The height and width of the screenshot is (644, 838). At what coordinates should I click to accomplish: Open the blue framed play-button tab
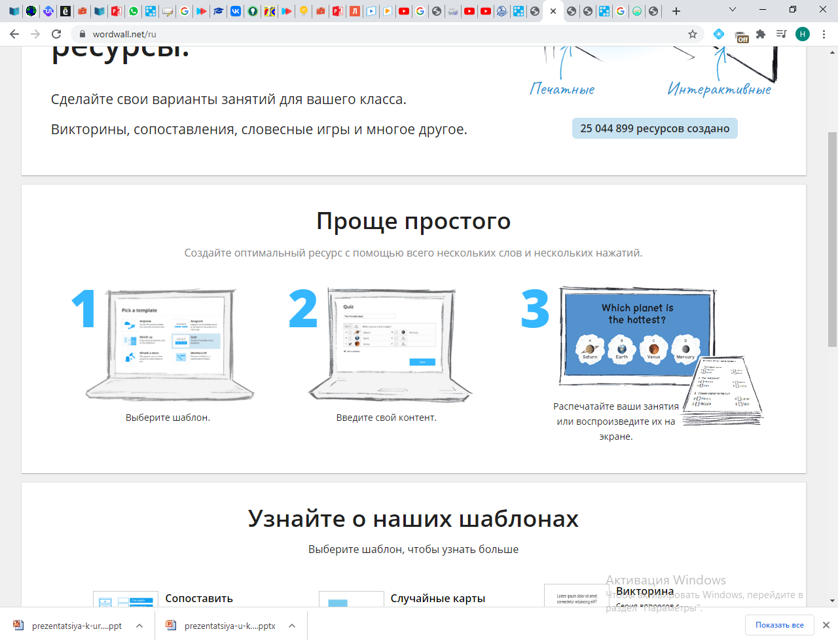(x=372, y=11)
